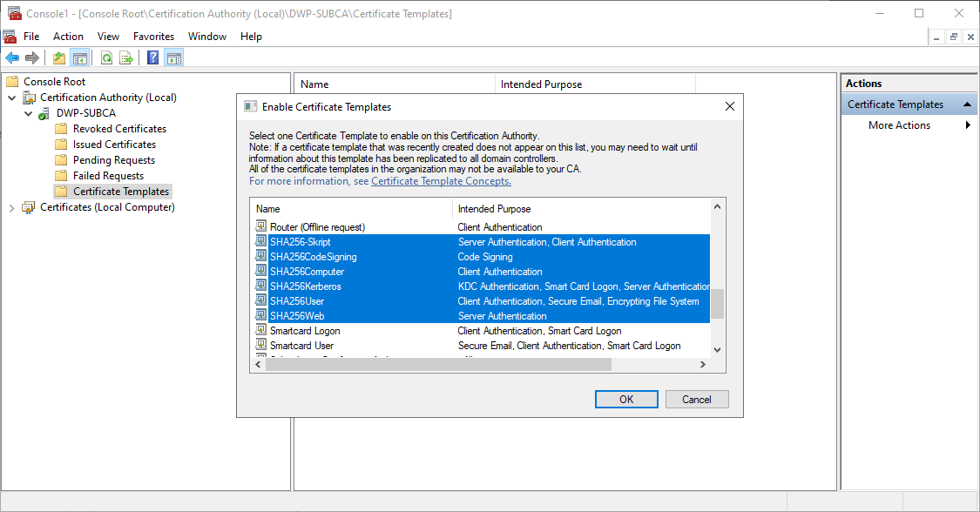Open the Certificate Template Concepts link
The image size is (980, 512).
pyautogui.click(x=441, y=181)
